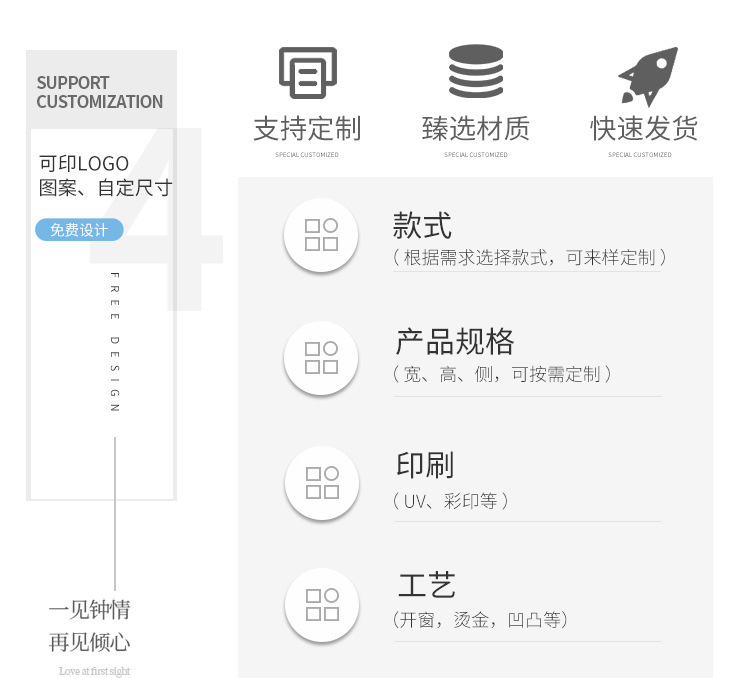Click the 一见钟情 slogan text
The image size is (750, 678).
tap(89, 610)
